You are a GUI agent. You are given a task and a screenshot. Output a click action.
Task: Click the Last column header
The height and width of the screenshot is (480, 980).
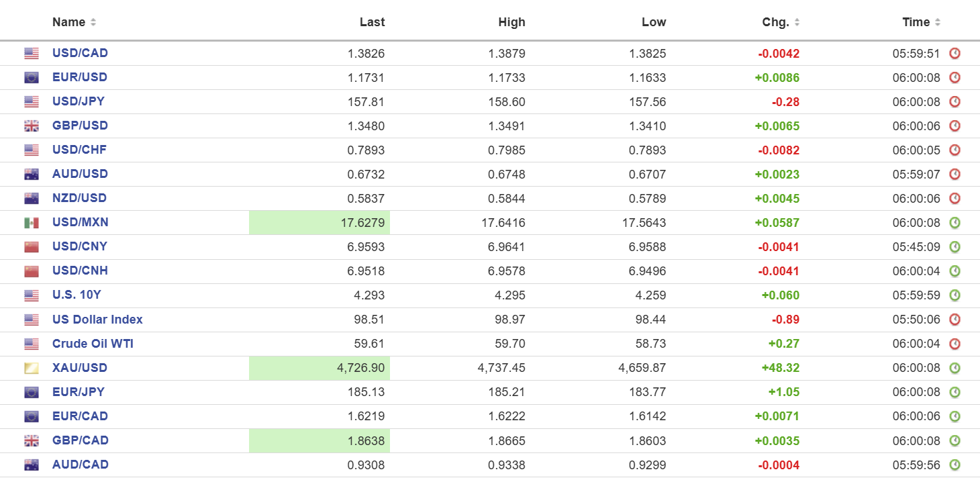click(372, 22)
